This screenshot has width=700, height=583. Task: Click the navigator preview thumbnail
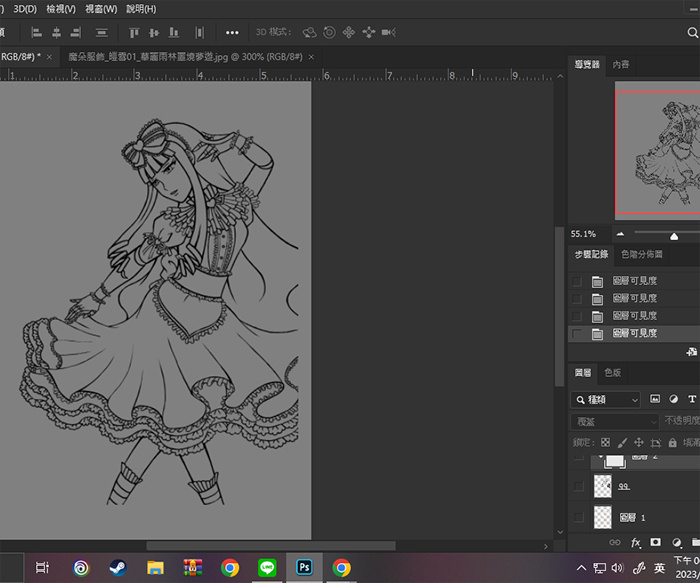[x=657, y=153]
